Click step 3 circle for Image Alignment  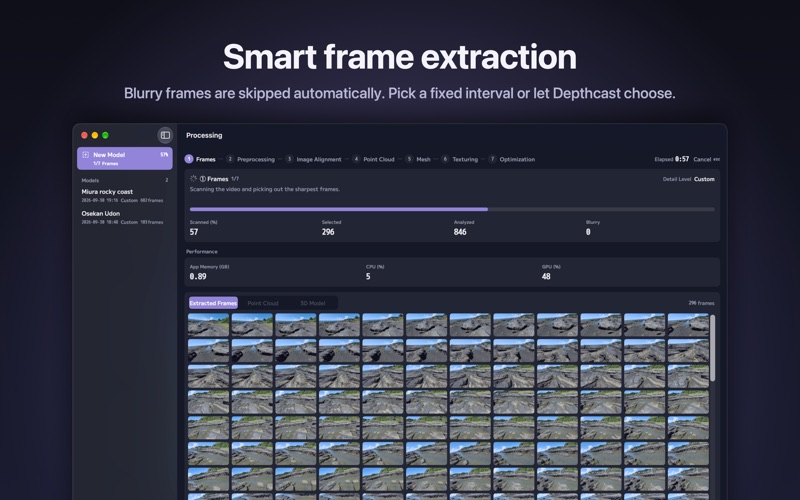(x=289, y=159)
